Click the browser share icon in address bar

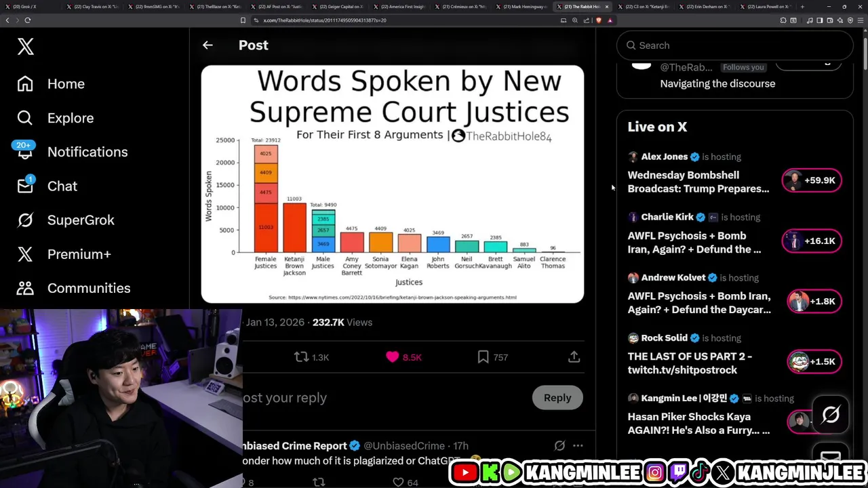pos(586,20)
